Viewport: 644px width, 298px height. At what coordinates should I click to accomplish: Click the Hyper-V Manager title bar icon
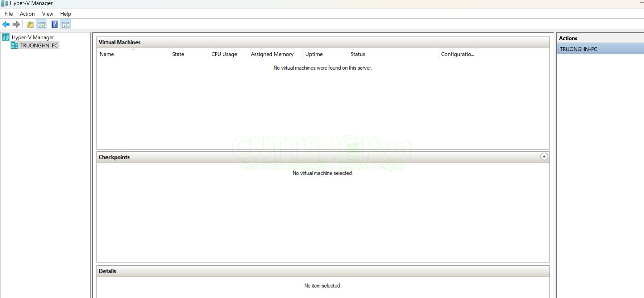4,3
